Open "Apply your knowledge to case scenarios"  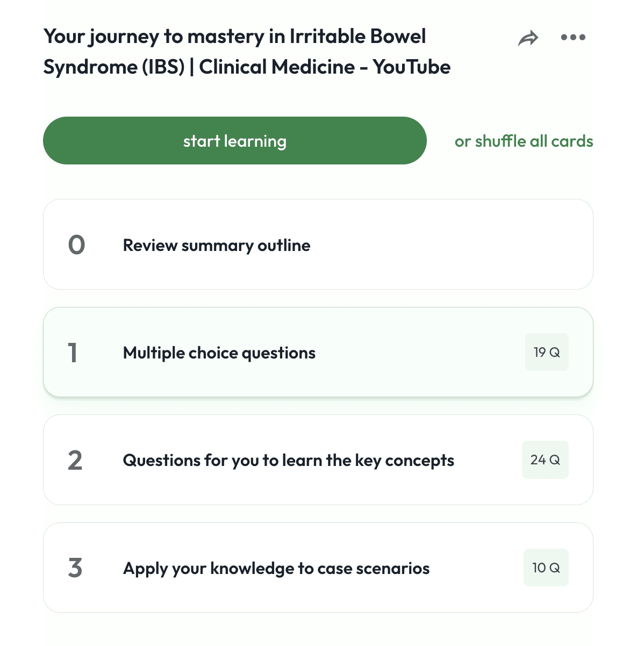click(276, 568)
